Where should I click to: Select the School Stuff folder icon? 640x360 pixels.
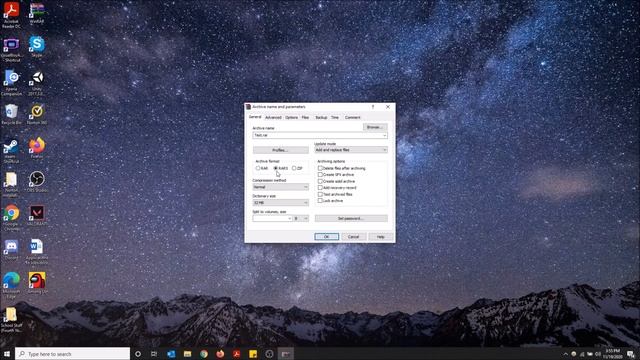pos(11,320)
